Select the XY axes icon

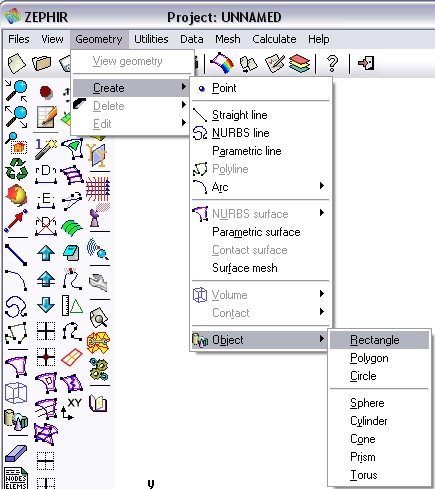point(71,408)
